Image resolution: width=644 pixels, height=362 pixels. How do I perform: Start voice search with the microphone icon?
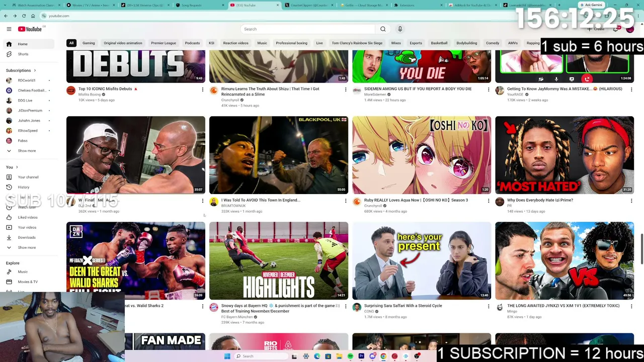tap(400, 29)
